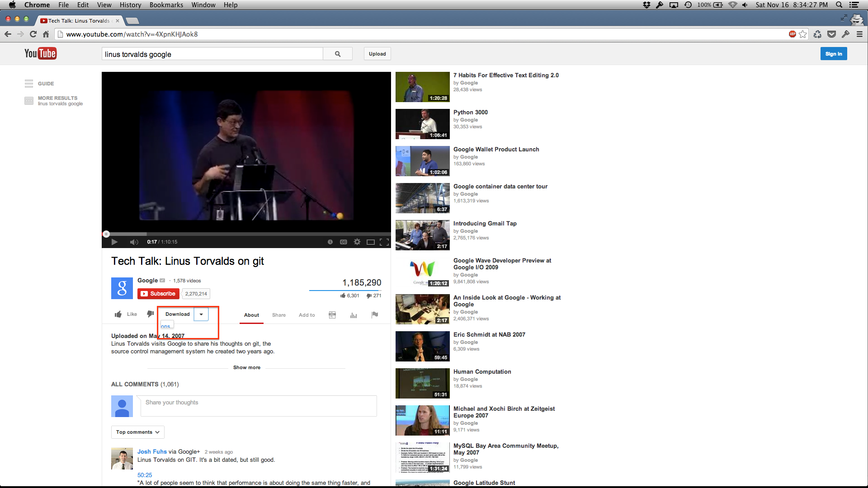This screenshot has height=488, width=868.
Task: Click the AdBlock extension icon
Action: [x=792, y=34]
